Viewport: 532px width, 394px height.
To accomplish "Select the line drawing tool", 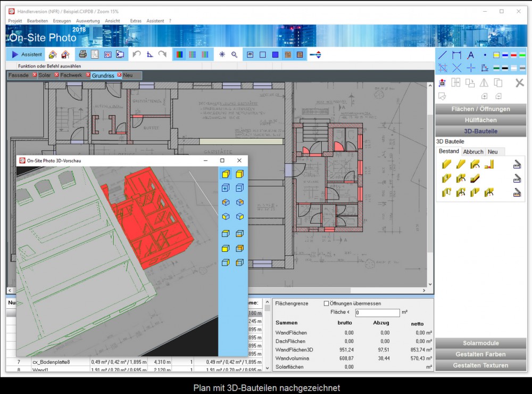I will (x=443, y=55).
